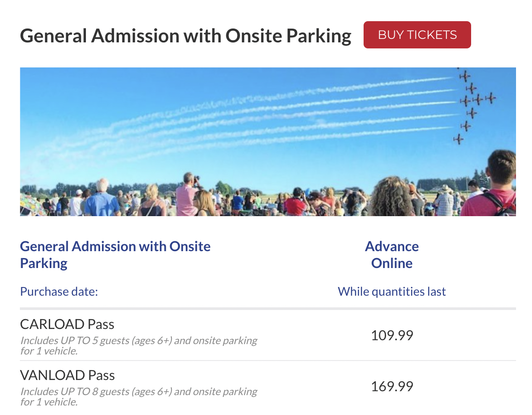This screenshot has width=532, height=415.
Task: Open the airshow banner photo
Action: (268, 142)
